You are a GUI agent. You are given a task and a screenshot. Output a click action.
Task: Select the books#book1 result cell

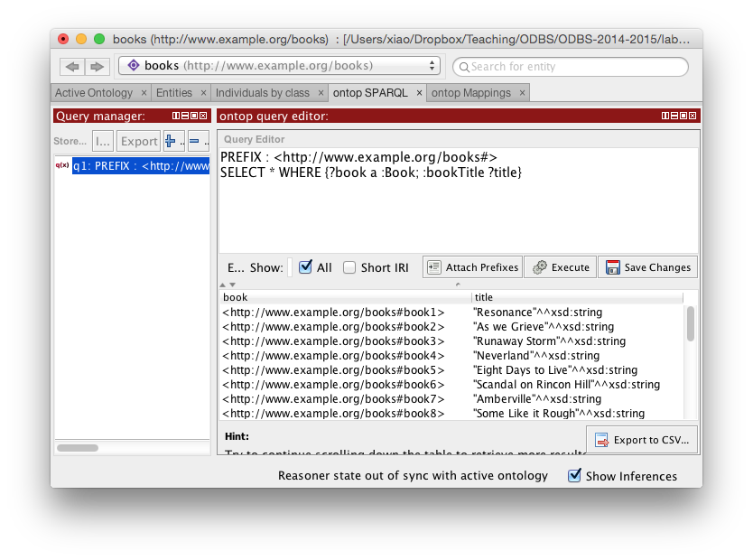(345, 313)
